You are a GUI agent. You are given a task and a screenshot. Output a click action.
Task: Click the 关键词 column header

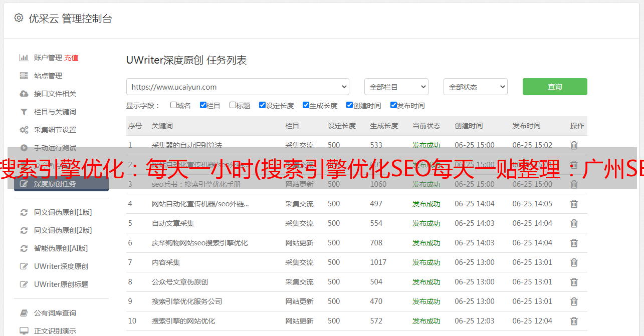162,126
